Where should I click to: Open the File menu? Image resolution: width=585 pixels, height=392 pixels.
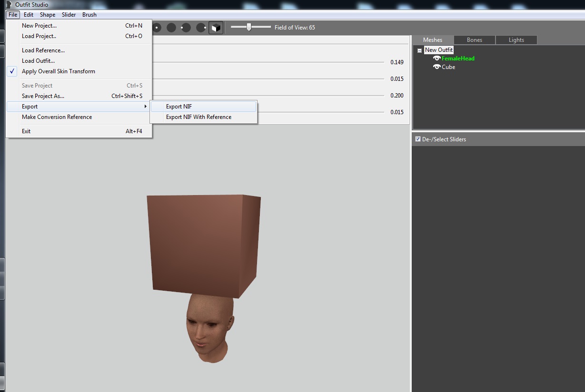click(x=12, y=15)
